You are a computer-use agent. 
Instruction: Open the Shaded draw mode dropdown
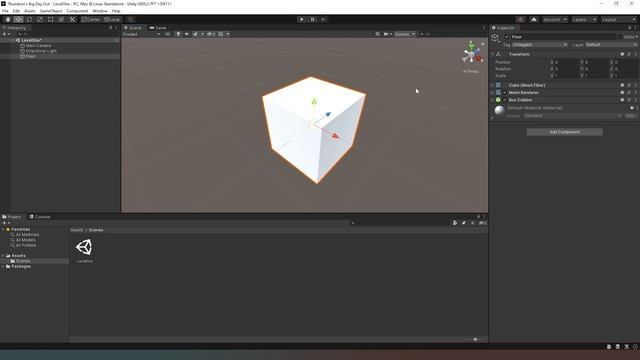click(x=141, y=34)
